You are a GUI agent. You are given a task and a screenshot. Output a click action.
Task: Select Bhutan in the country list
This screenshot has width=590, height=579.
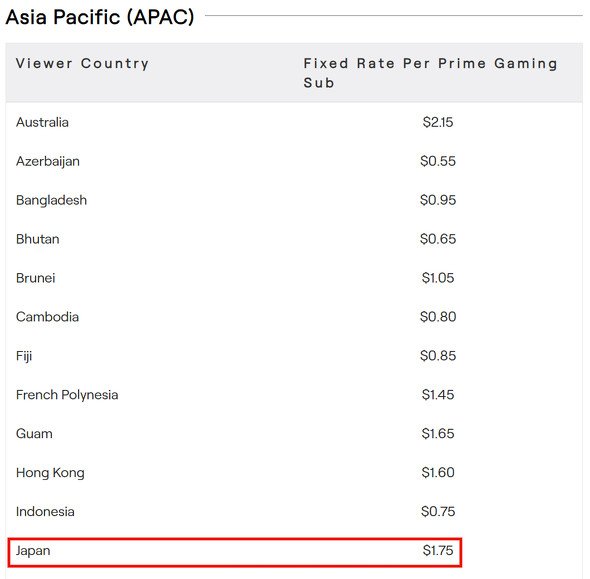[38, 239]
